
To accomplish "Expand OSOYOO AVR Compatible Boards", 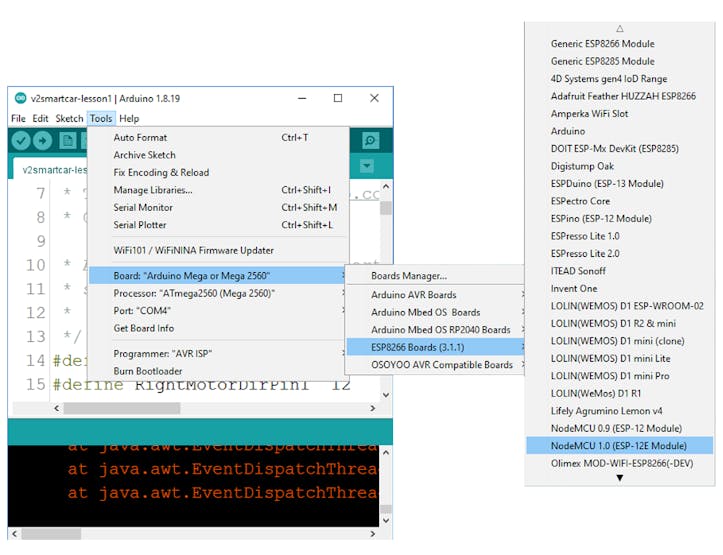I will [435, 365].
